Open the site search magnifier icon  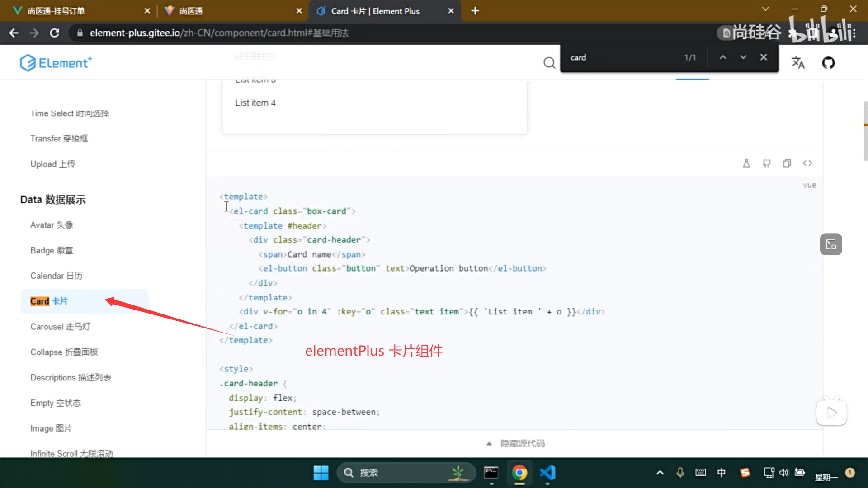click(x=549, y=63)
